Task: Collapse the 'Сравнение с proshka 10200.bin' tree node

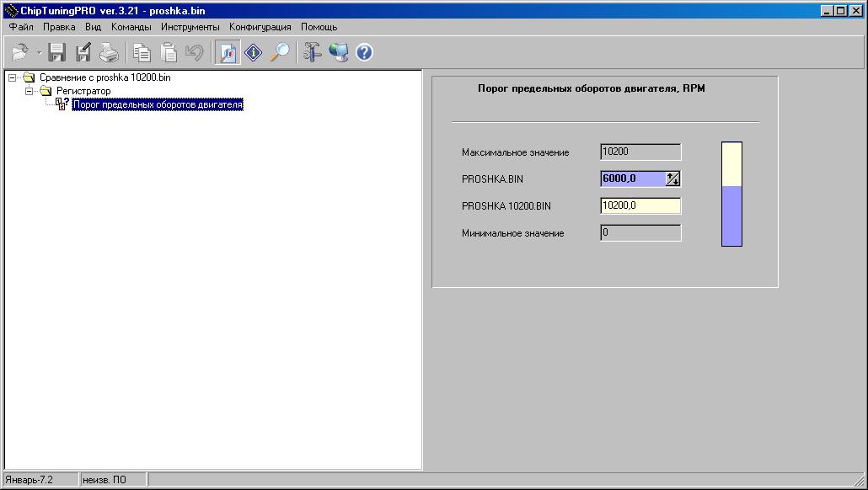Action: coord(11,77)
